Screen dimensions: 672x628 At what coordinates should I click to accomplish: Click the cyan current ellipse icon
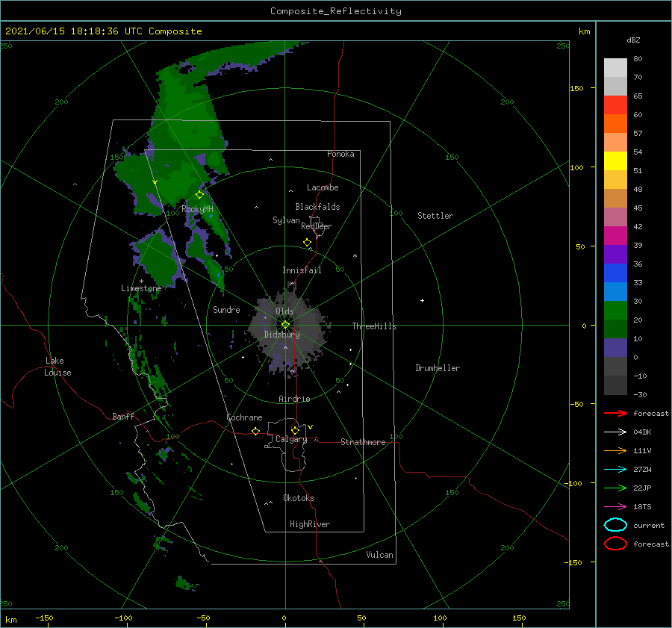pyautogui.click(x=615, y=525)
